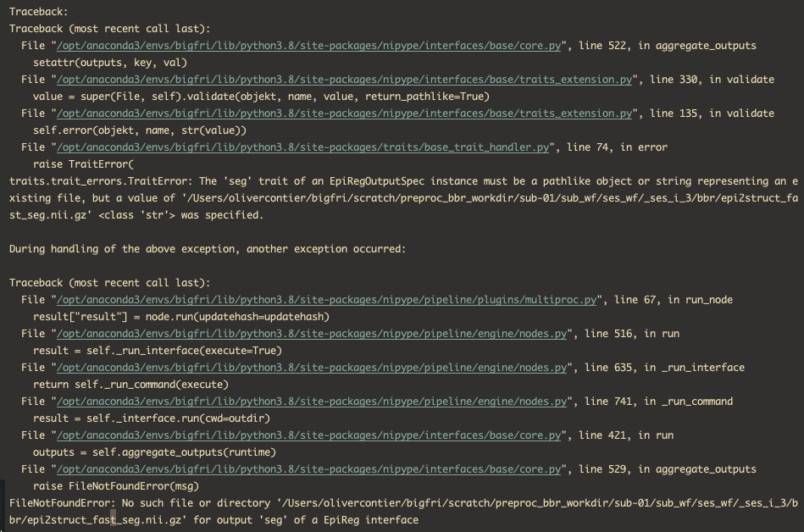Open traits_extension.py link for line 135
The image size is (804, 532).
pyautogui.click(x=344, y=114)
